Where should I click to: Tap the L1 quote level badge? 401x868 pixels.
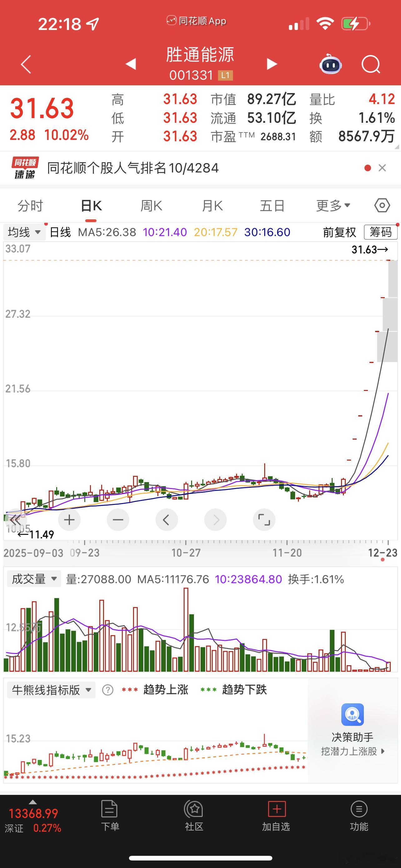(225, 76)
